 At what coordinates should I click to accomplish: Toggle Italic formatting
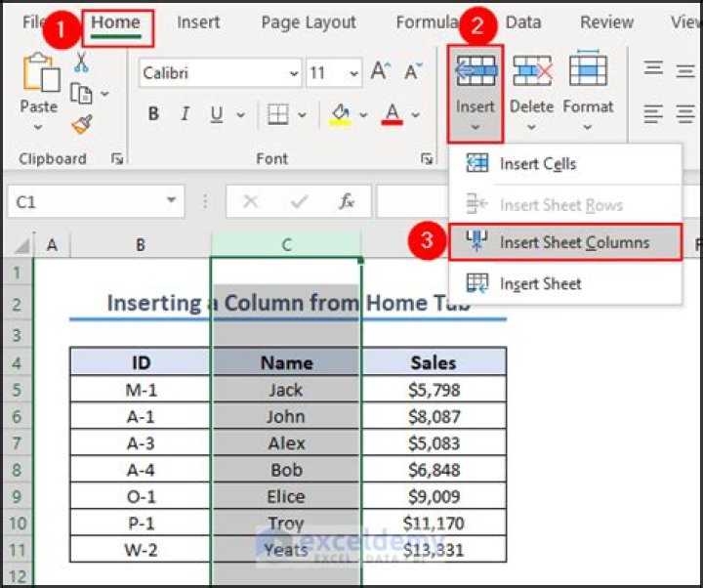(x=185, y=114)
